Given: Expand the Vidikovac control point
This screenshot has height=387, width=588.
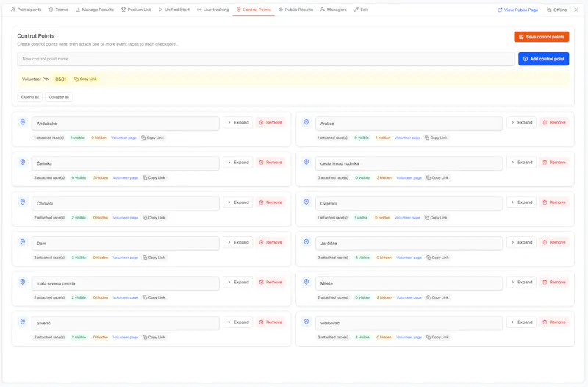Looking at the screenshot, I should click(x=522, y=322).
